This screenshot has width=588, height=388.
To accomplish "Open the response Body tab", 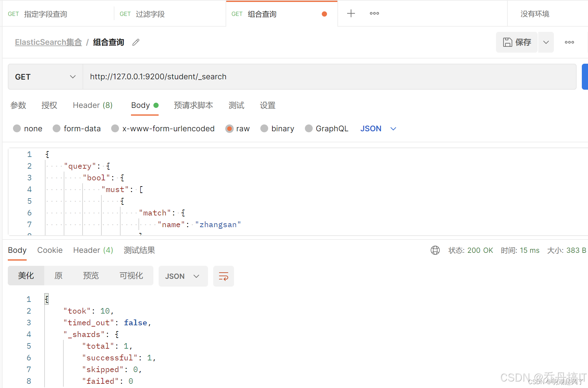I will click(x=17, y=250).
